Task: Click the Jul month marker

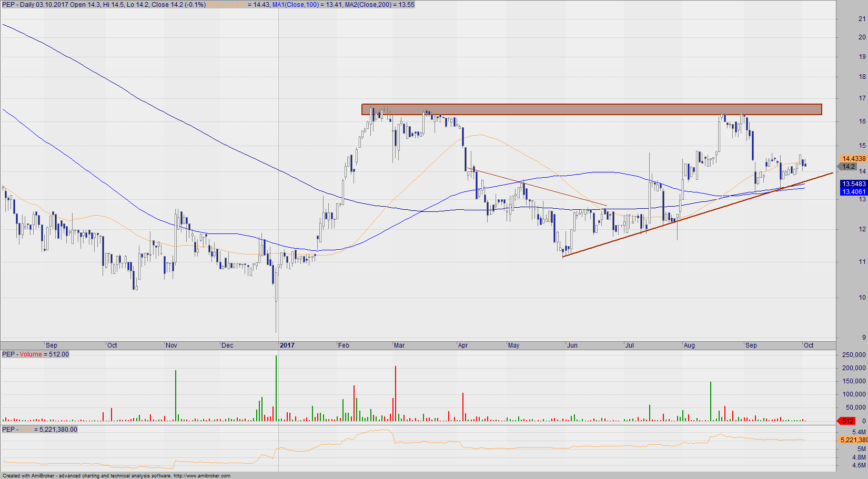Action: (x=630, y=345)
